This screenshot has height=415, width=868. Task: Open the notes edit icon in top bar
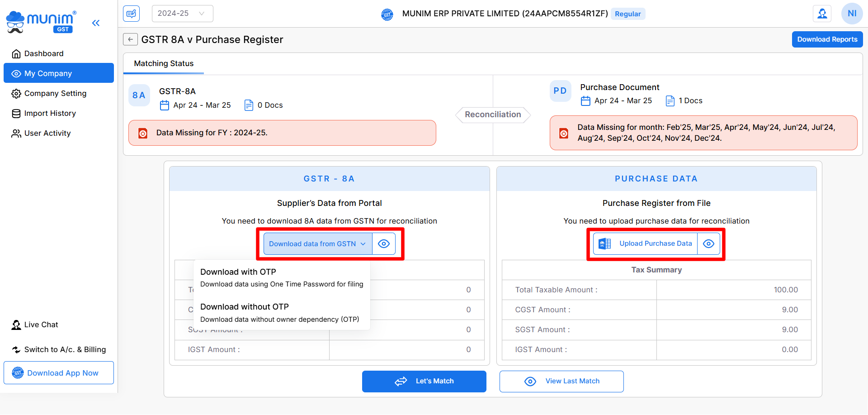point(131,14)
